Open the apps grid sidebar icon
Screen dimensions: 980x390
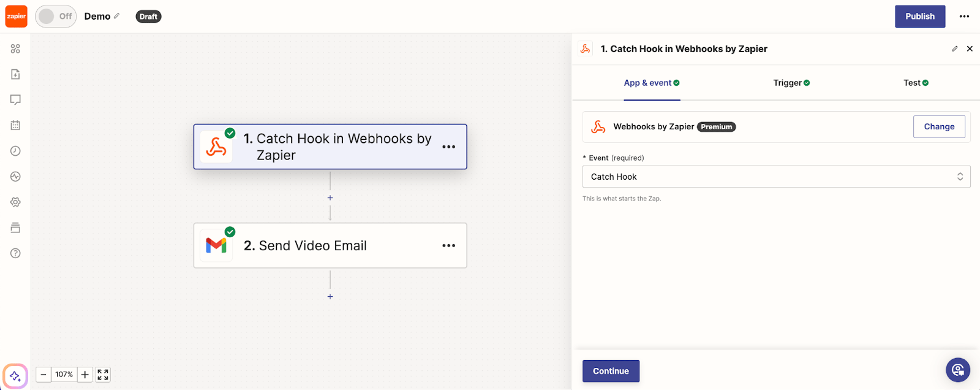click(15, 48)
